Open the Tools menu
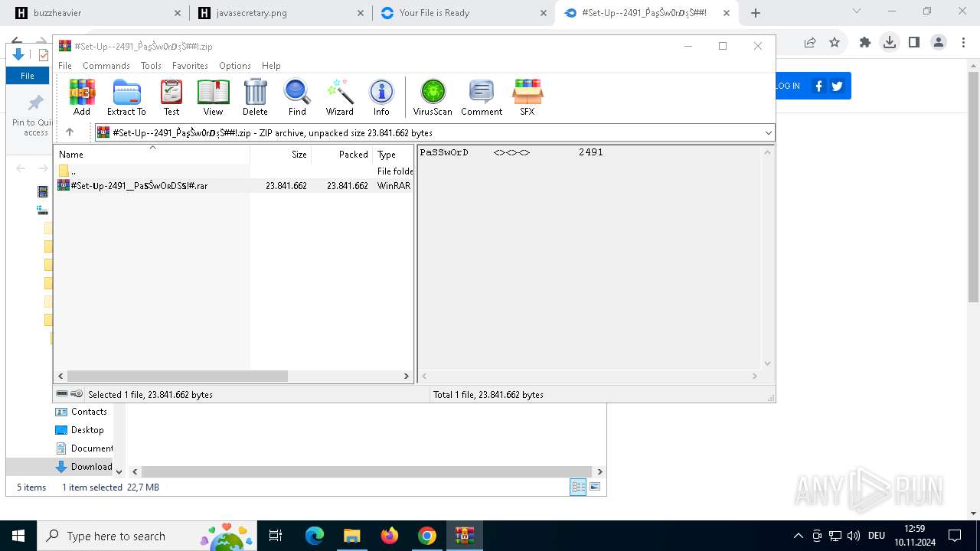The width and height of the screenshot is (980, 551). click(x=151, y=66)
